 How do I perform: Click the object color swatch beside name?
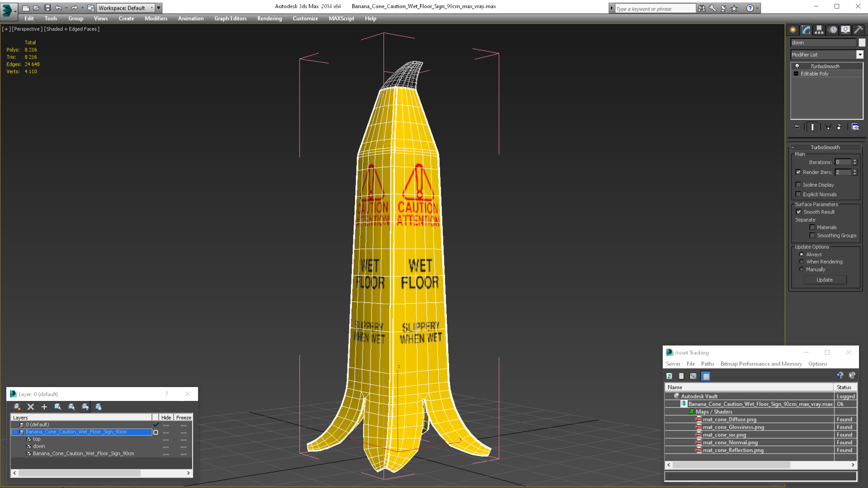862,42
